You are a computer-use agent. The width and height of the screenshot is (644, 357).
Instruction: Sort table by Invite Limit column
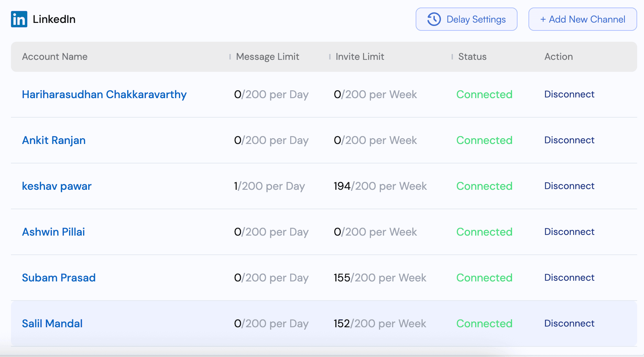(x=360, y=57)
